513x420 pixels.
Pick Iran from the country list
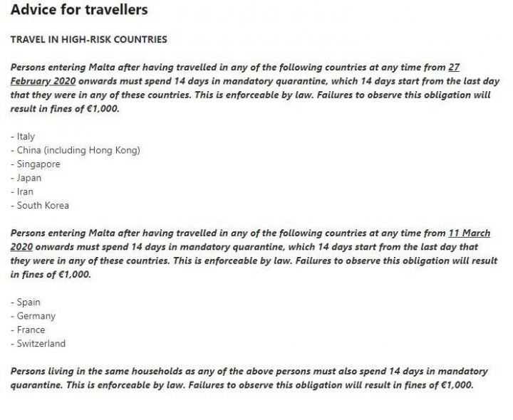click(25, 191)
